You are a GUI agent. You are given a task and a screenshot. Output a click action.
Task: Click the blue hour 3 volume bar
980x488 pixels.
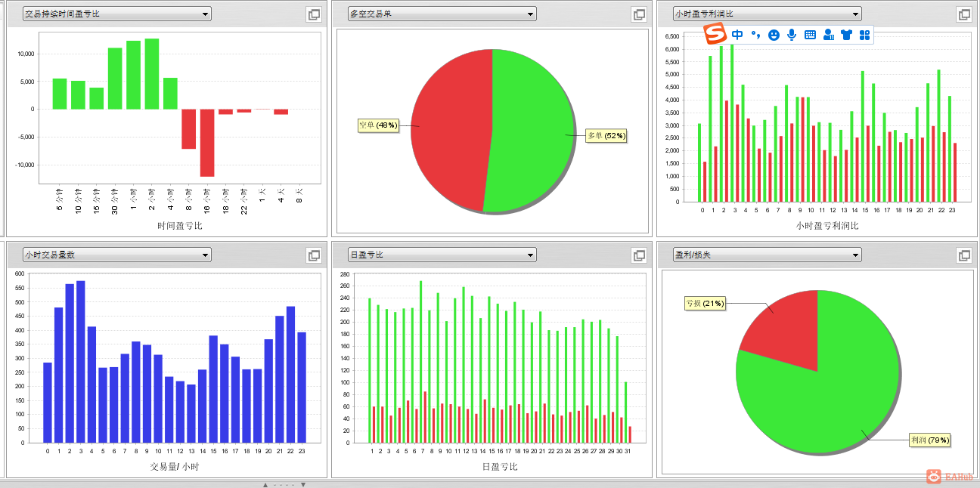(81, 362)
